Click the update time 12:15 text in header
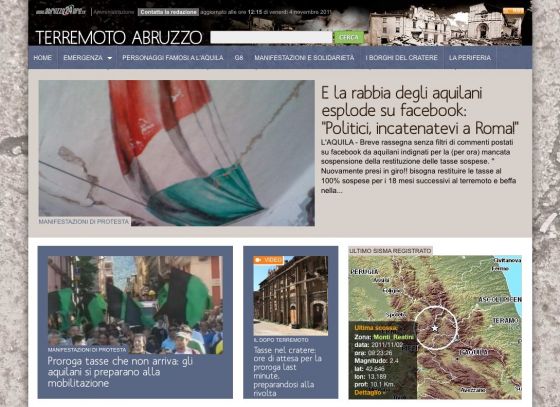Image resolution: width=560 pixels, height=407 pixels. (255, 12)
